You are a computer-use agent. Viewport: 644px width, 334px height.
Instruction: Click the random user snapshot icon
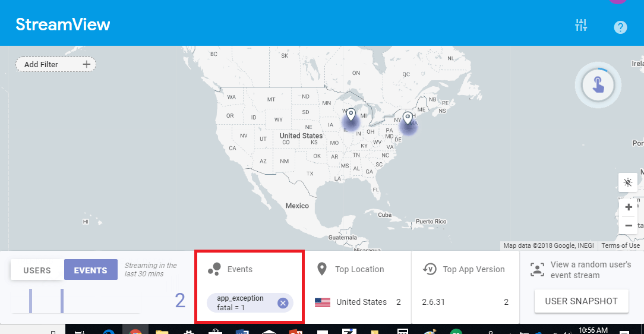537,269
